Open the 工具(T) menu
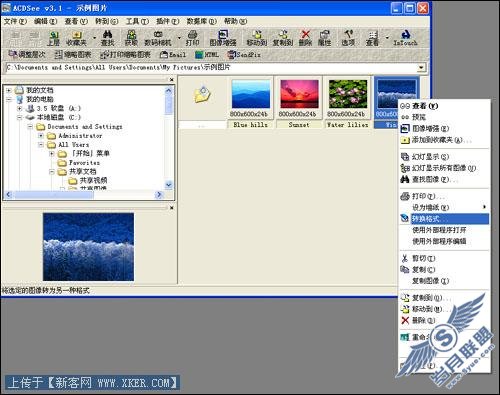 [x=137, y=21]
